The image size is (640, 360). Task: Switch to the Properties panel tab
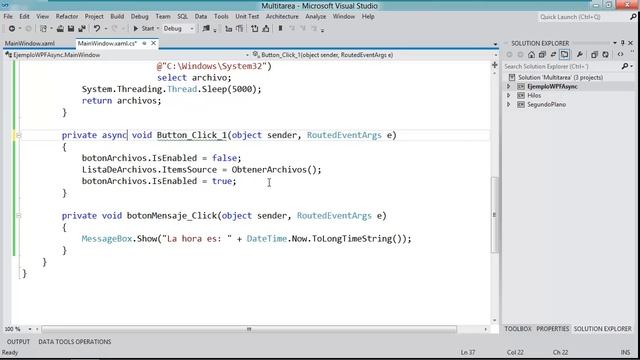coord(553,329)
